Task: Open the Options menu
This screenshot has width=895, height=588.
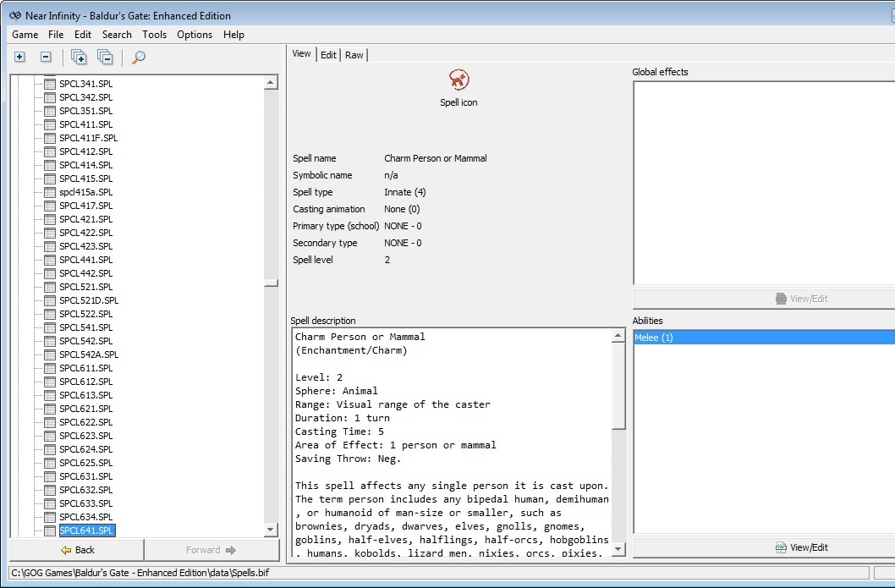Action: coord(195,35)
